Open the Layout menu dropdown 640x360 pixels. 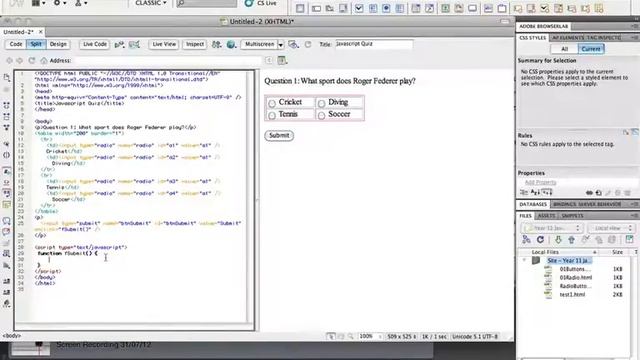38,3
